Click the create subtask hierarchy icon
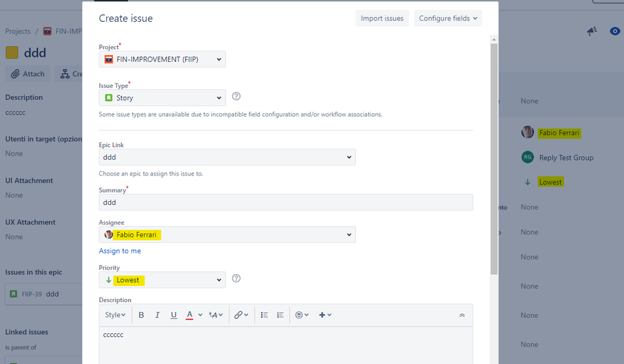This screenshot has width=624, height=364. click(x=65, y=74)
